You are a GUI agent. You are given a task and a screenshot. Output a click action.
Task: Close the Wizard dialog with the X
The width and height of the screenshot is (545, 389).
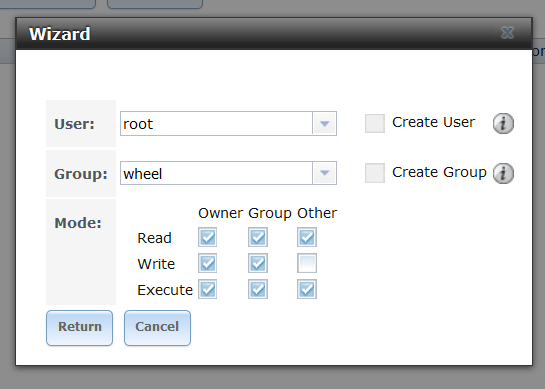click(x=507, y=33)
